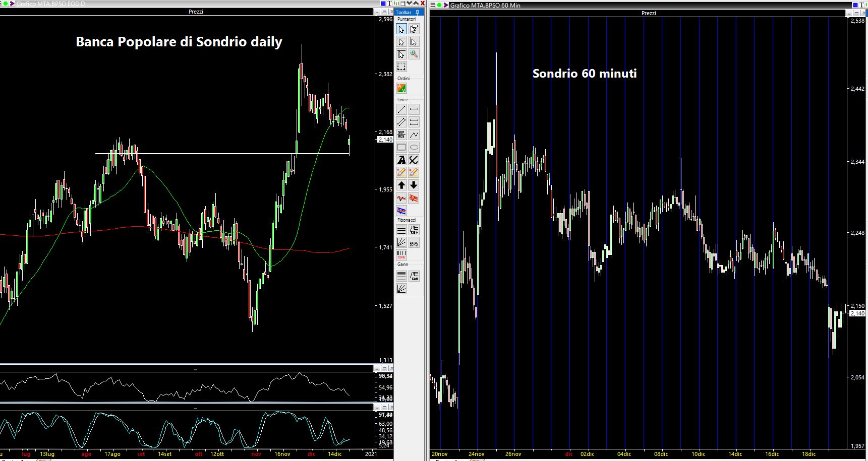Image resolution: width=868 pixels, height=461 pixels.
Task: Click the candlestick icon in daily chart title bar
Action: point(396,4)
